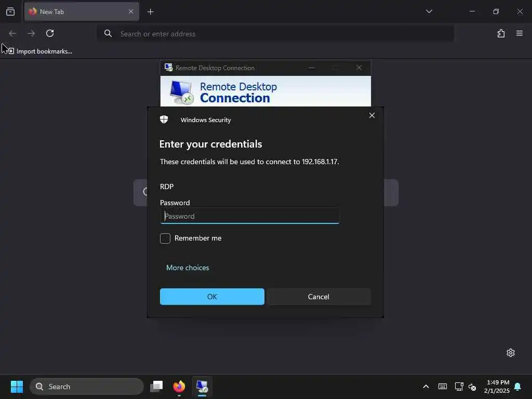532x399 pixels.
Task: Open the Windows Start menu
Action: point(17,387)
